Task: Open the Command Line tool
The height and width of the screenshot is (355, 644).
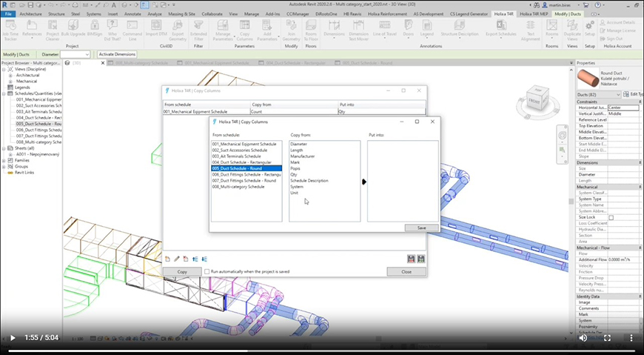Action: [x=133, y=30]
